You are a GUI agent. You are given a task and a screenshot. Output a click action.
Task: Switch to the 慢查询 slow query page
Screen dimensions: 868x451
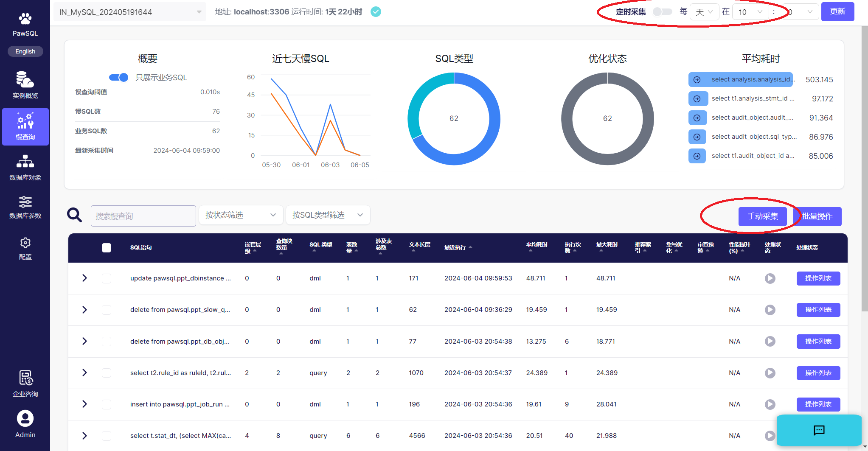[x=25, y=126]
